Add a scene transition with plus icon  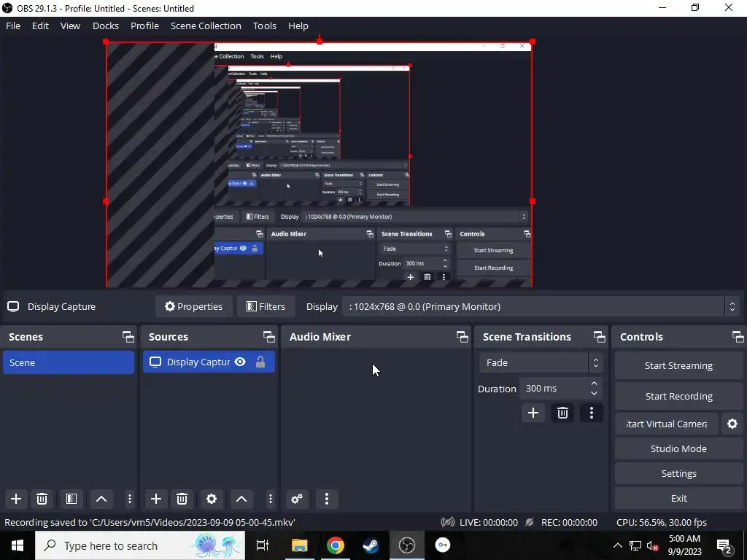point(533,413)
